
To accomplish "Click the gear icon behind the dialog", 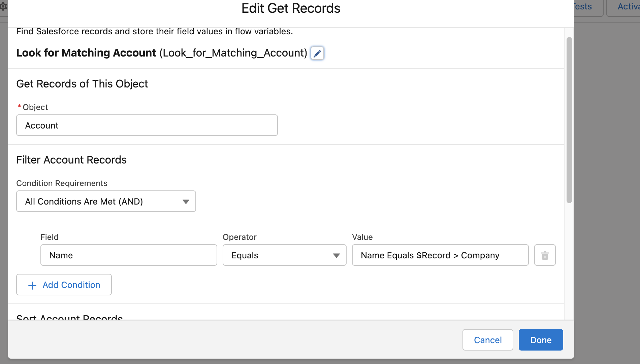I will 3,6.
